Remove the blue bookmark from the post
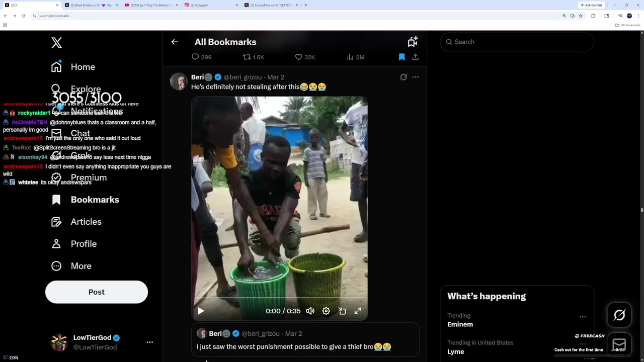This screenshot has width=644, height=362. [x=401, y=57]
